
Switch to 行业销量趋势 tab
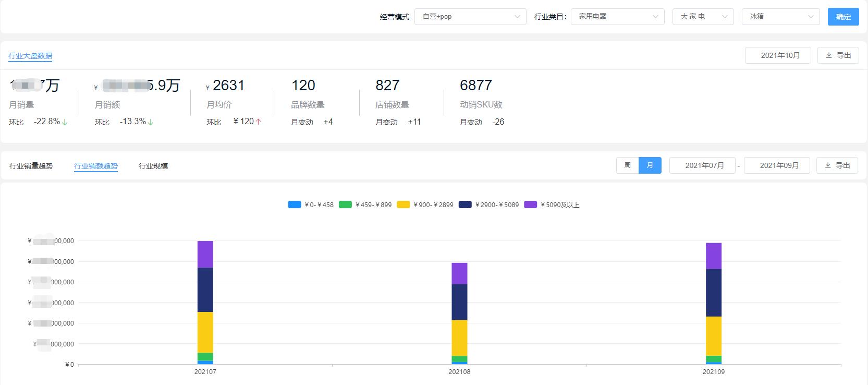point(31,166)
